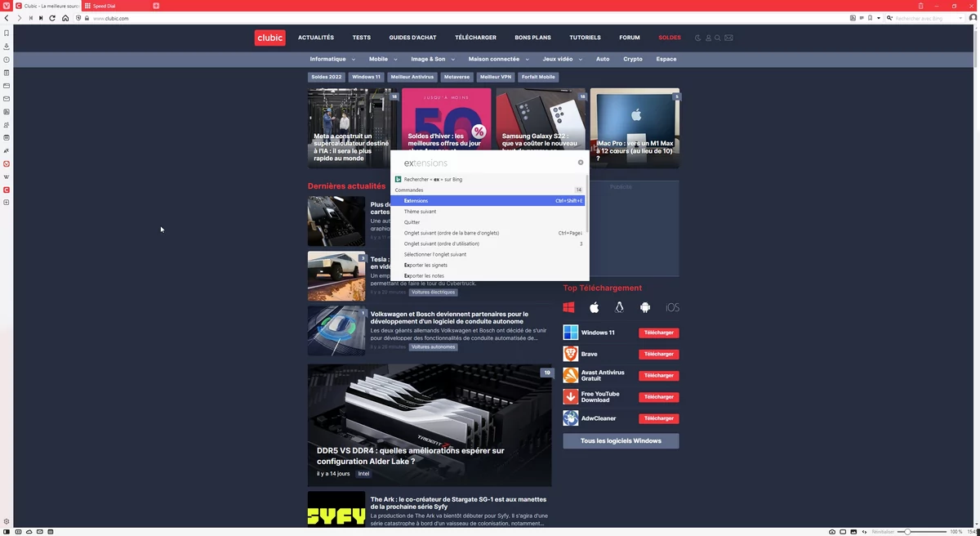Open the History panel clock icon
Screen dimensions: 980x536
[x=7, y=60]
